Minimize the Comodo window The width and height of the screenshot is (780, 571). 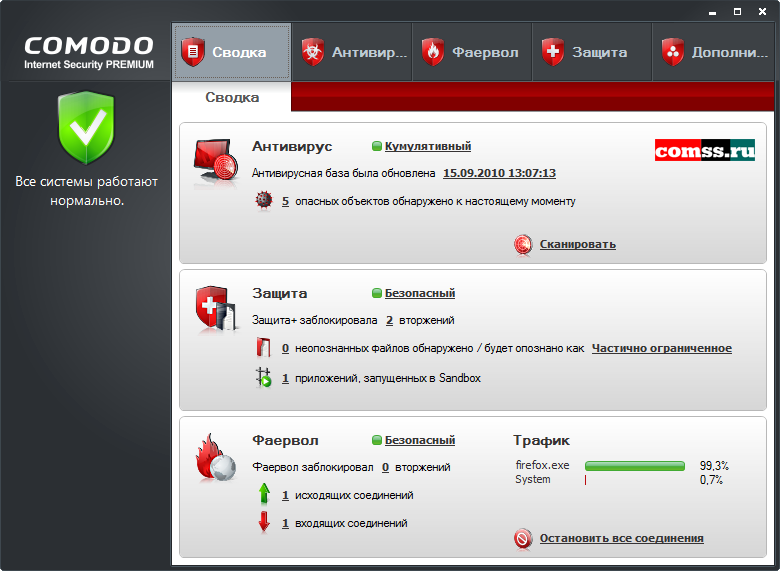tap(713, 12)
